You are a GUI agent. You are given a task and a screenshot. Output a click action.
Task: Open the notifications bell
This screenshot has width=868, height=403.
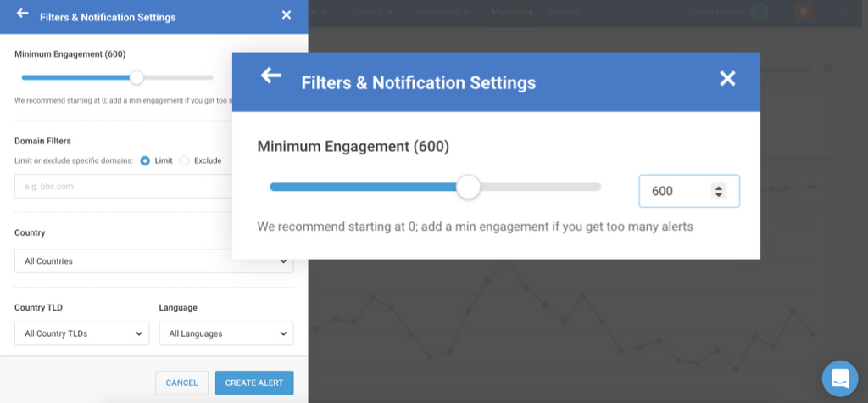(804, 12)
